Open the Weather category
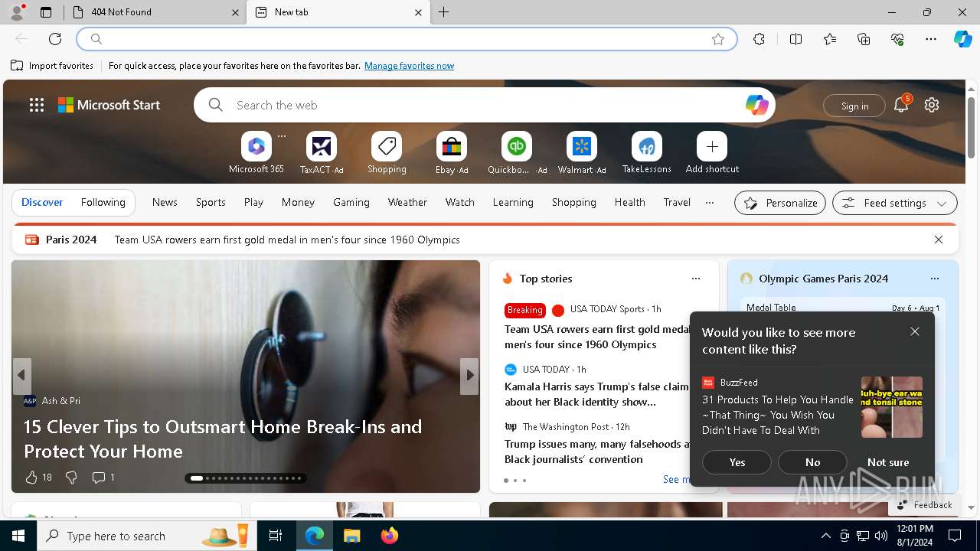The height and width of the screenshot is (551, 980). coord(407,202)
